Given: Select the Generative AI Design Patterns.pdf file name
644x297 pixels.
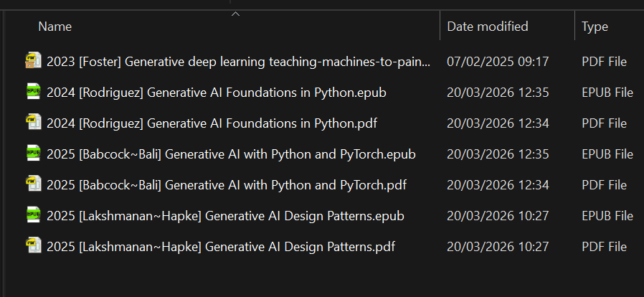Looking at the screenshot, I should point(221,247).
